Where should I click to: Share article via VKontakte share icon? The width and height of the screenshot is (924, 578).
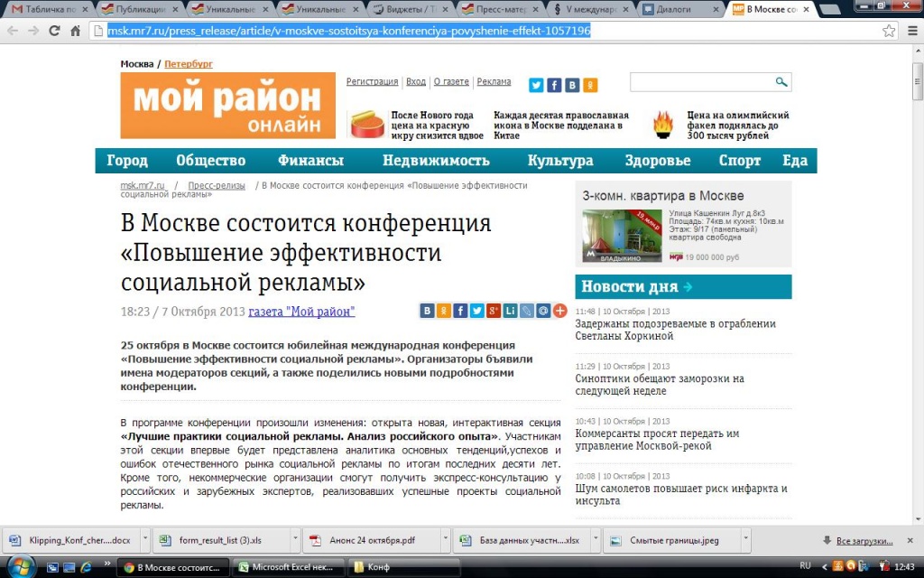click(427, 311)
